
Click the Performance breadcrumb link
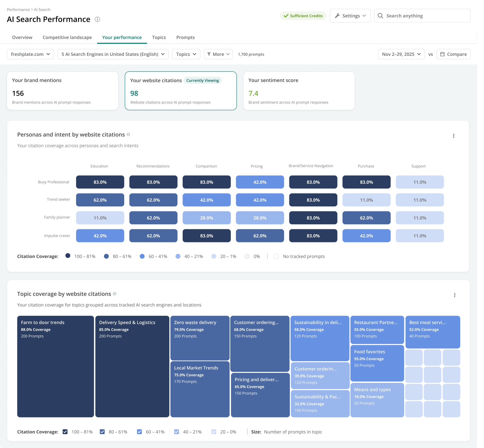coord(18,10)
